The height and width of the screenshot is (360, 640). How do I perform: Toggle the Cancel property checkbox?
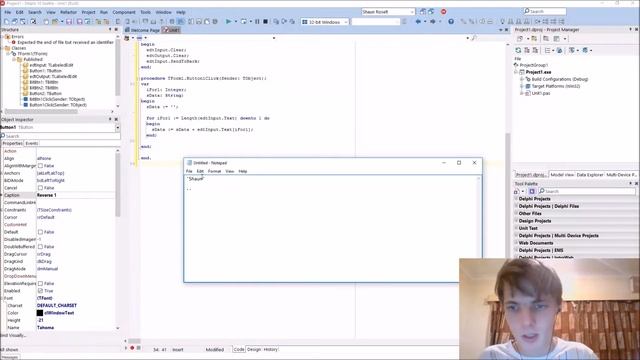click(x=40, y=188)
